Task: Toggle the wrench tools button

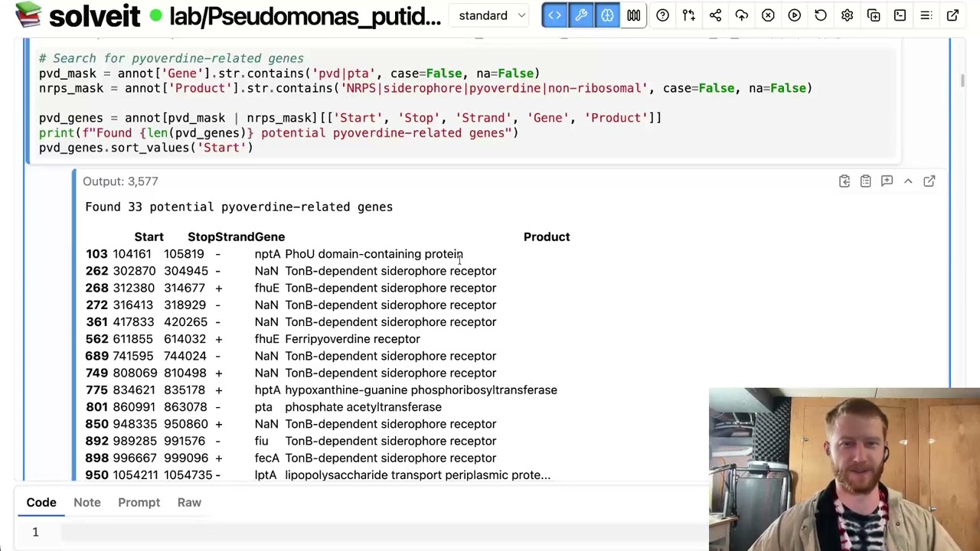Action: tap(581, 15)
